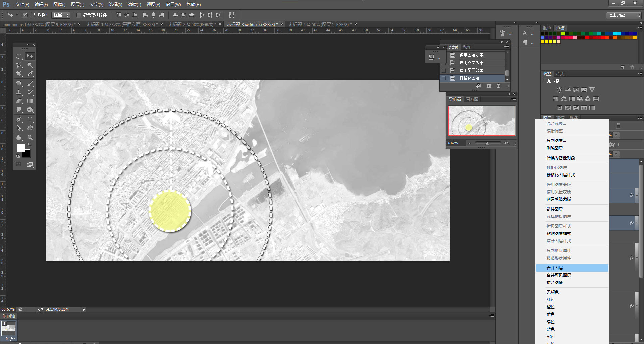Toggle history brush source box beside 栅格化图层
The height and width of the screenshot is (344, 644).
point(443,78)
